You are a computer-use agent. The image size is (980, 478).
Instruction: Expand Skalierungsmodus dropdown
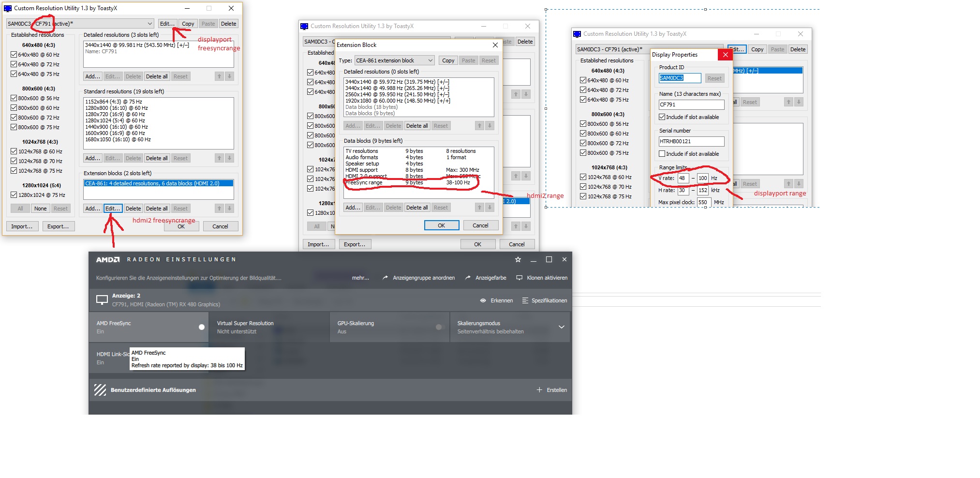[x=562, y=327]
